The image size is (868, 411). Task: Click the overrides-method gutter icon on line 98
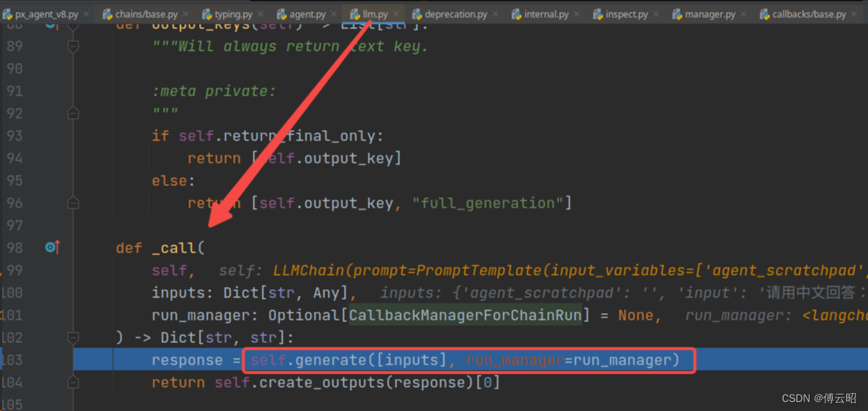coord(52,247)
